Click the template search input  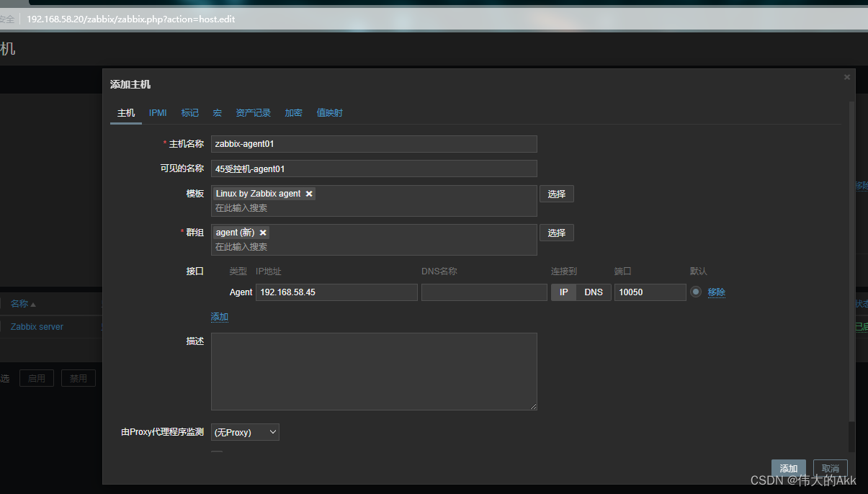point(374,208)
